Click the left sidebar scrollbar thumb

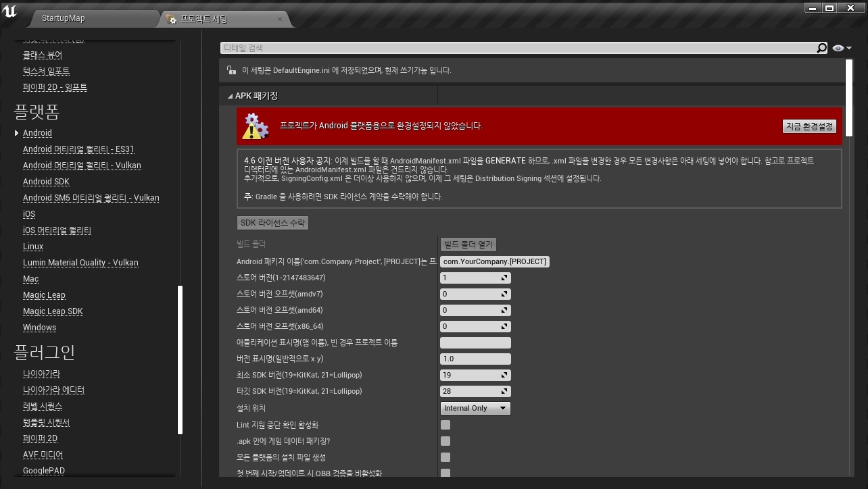180,359
